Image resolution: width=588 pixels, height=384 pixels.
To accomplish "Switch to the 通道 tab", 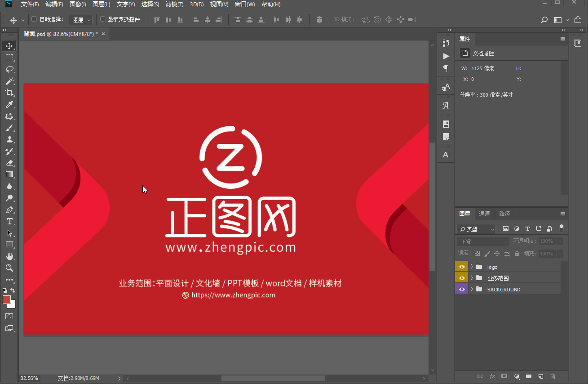I will pos(484,214).
